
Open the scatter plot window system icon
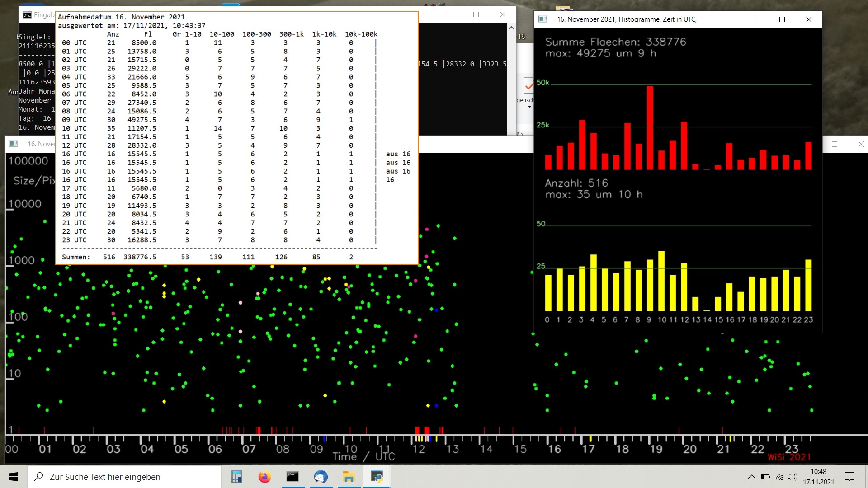coord(14,144)
